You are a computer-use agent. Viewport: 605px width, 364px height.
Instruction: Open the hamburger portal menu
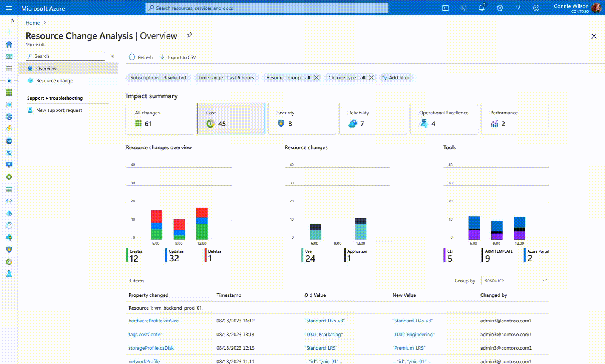click(9, 8)
